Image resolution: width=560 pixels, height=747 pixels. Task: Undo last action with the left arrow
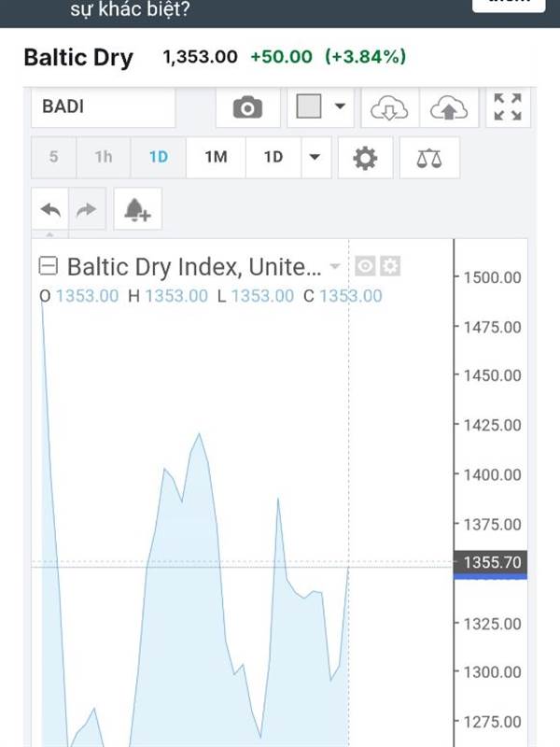tap(50, 209)
